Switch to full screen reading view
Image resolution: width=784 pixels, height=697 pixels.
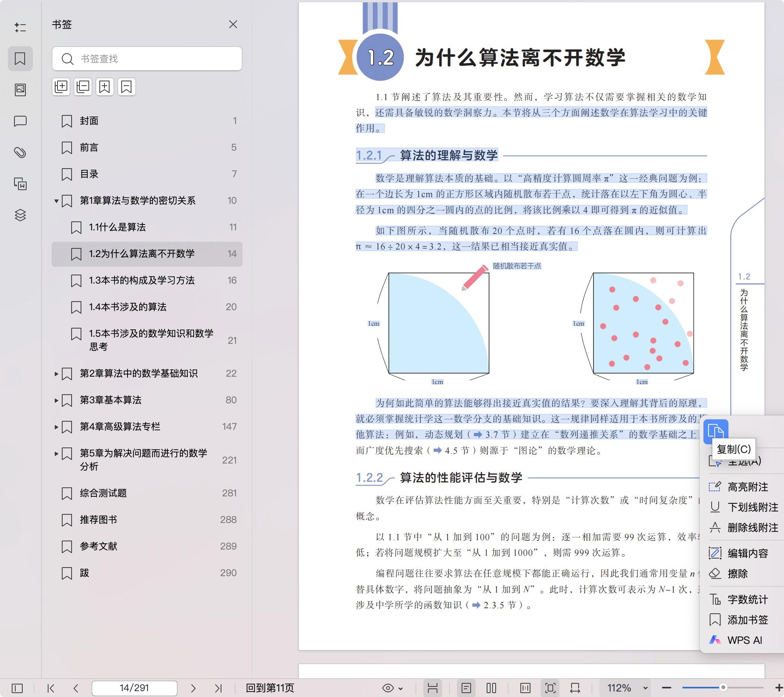pos(550,688)
